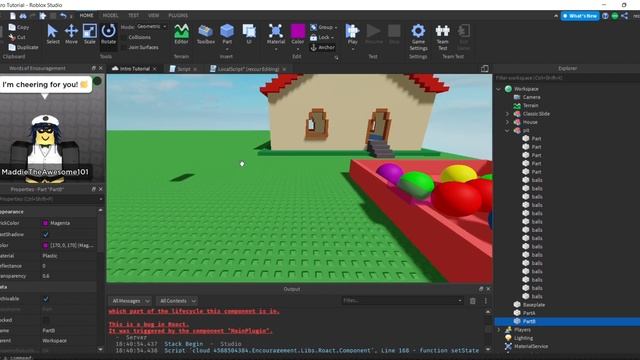Expand the Players service node

tap(498, 330)
